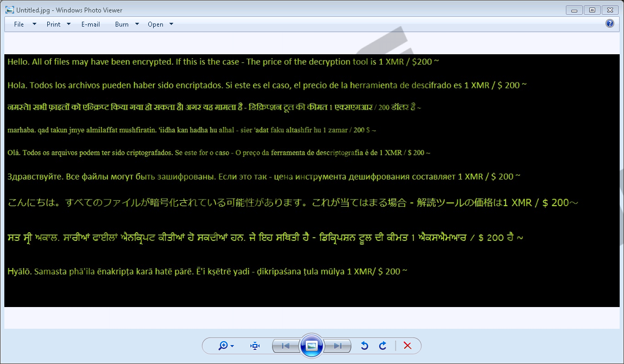Image resolution: width=624 pixels, height=364 pixels.
Task: Click the magnifier zoom icon
Action: [223, 346]
